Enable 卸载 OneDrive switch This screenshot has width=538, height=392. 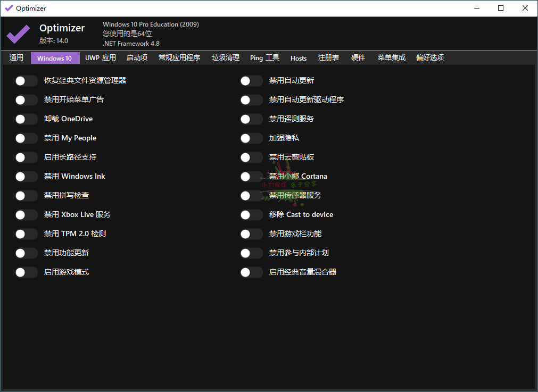(x=26, y=119)
